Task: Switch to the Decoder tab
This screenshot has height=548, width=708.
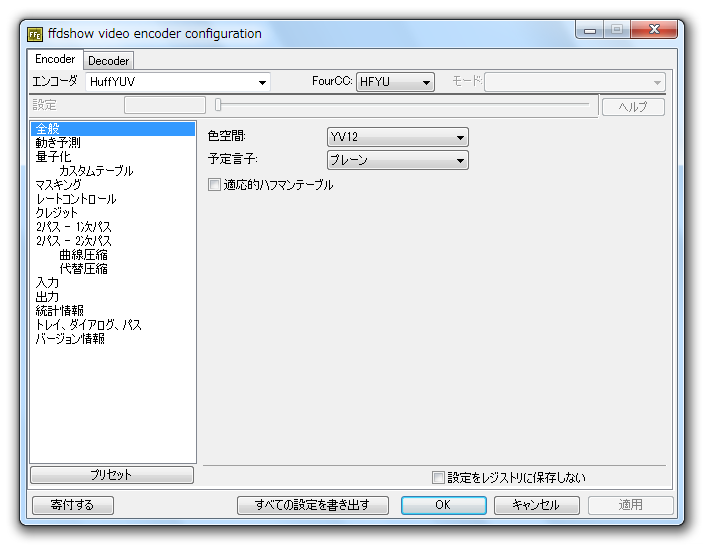Action: pyautogui.click(x=108, y=60)
